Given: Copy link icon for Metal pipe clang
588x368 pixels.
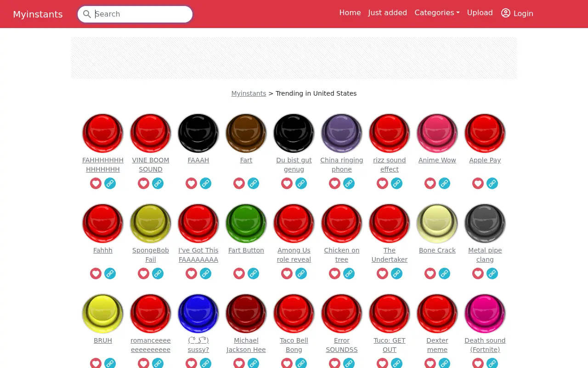Looking at the screenshot, I should coord(492,274).
